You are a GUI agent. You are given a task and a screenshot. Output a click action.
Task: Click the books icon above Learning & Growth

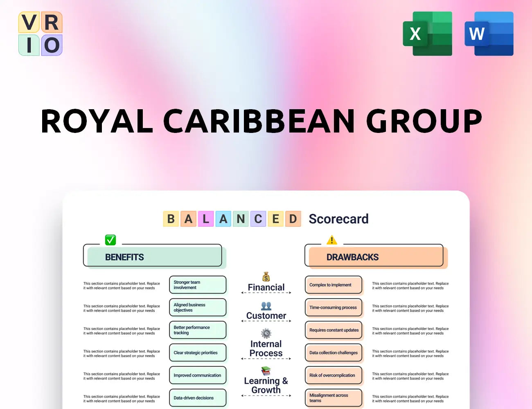tap(266, 371)
